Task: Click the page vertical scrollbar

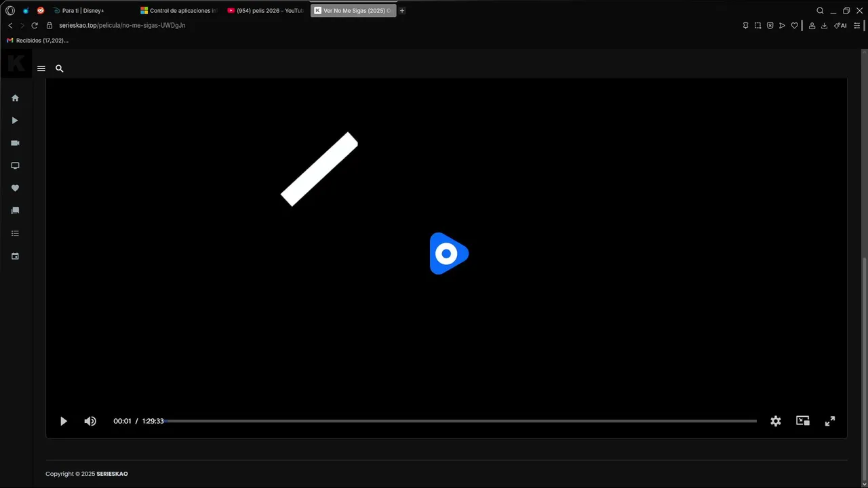Action: tap(865, 369)
